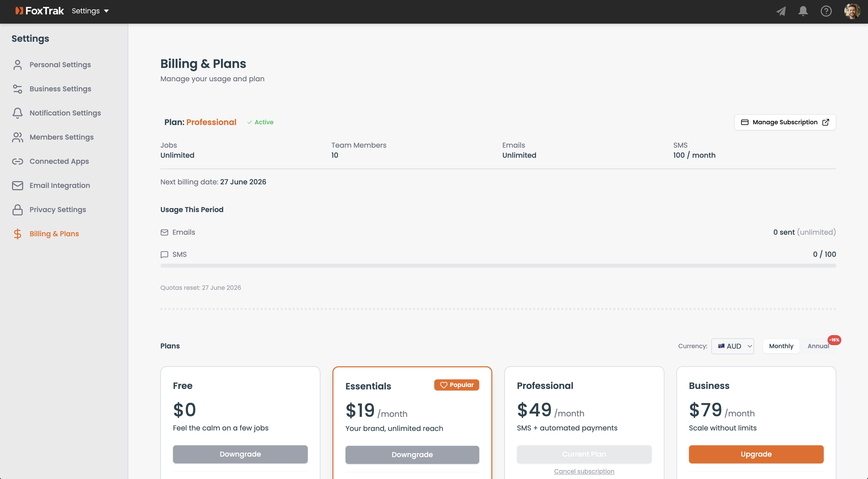
Task: Click the Connected Apps link icon
Action: click(18, 162)
